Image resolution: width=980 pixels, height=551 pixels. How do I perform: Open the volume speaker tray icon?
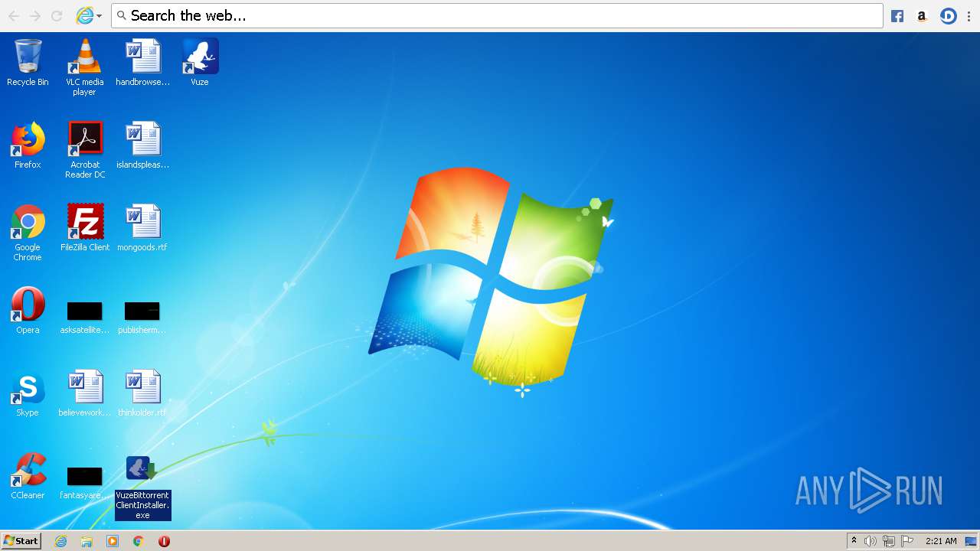click(x=871, y=541)
